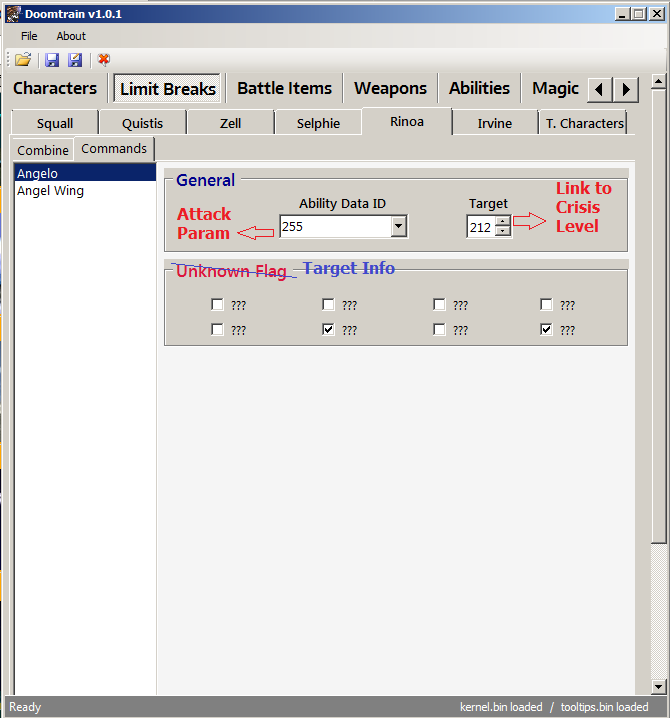The height and width of the screenshot is (718, 670).
Task: Open file using the folder toolbar icon
Action: pyautogui.click(x=22, y=60)
